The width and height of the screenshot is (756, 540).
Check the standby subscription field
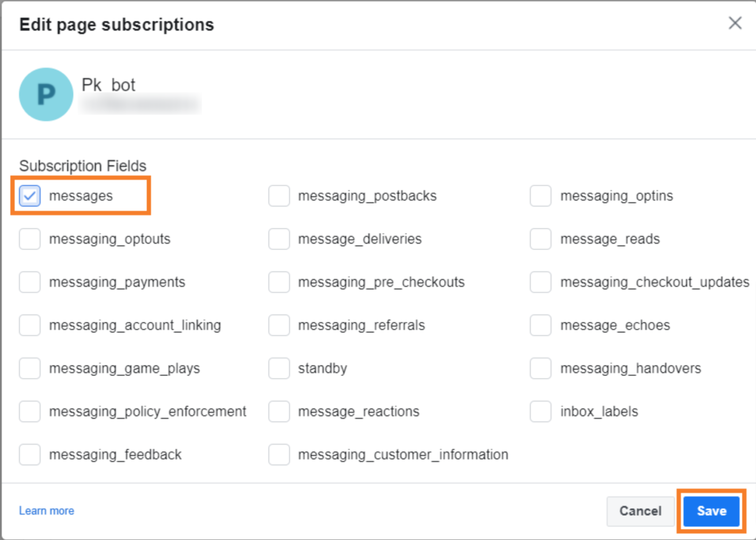279,368
